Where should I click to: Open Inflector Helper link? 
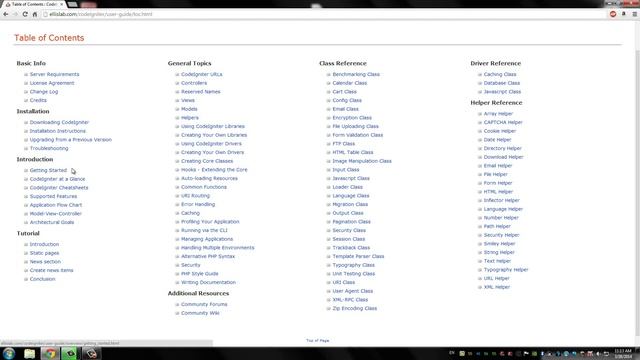tap(502, 200)
